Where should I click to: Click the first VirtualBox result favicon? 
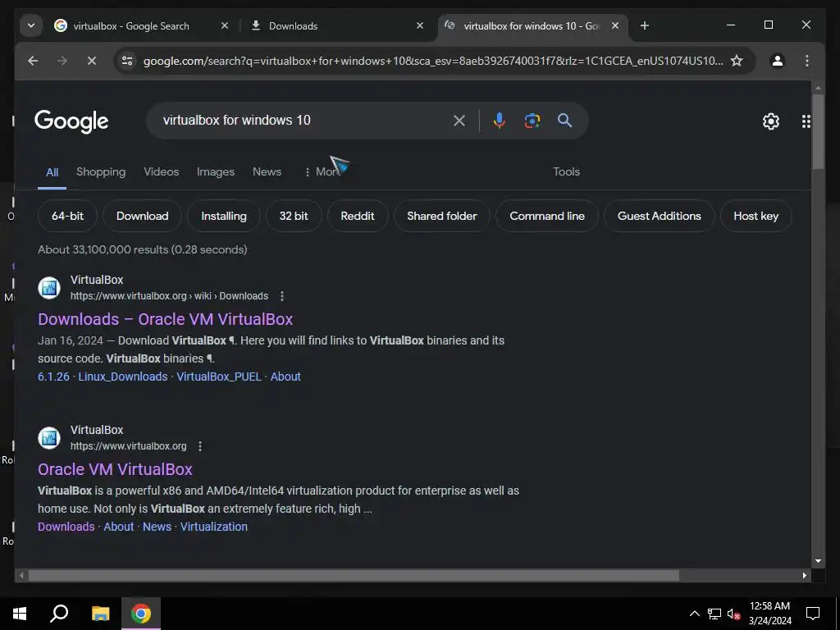pos(49,288)
